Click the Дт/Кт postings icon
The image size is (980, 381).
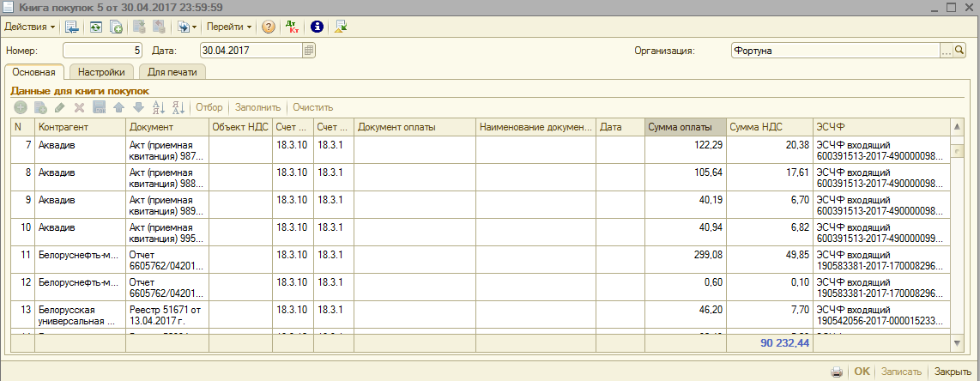(x=293, y=27)
